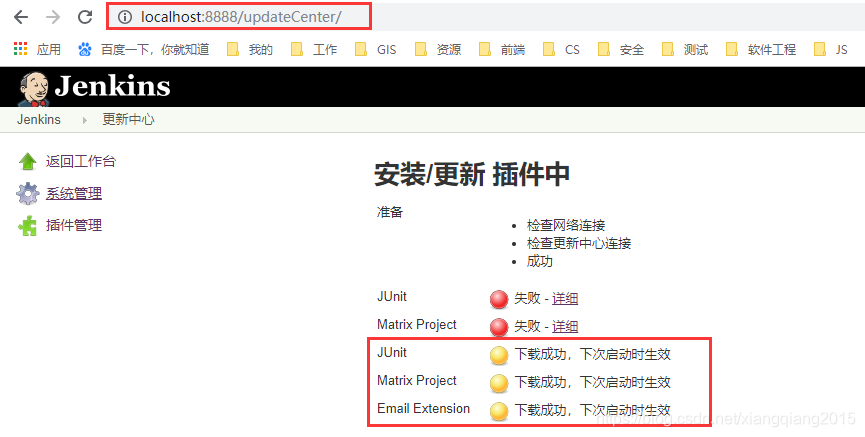Select the Email Extension plugin name
Image resolution: width=865 pixels, height=437 pixels.
(423, 408)
